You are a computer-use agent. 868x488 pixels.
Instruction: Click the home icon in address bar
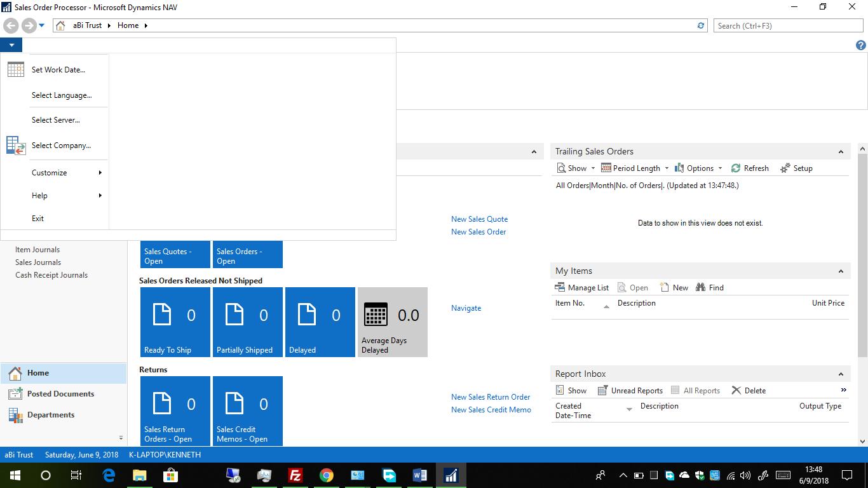[x=61, y=25]
